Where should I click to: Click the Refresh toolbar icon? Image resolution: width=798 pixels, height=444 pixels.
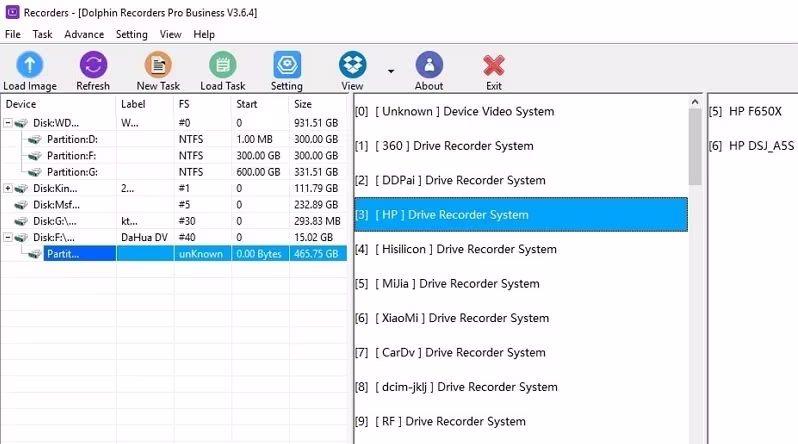(x=93, y=65)
